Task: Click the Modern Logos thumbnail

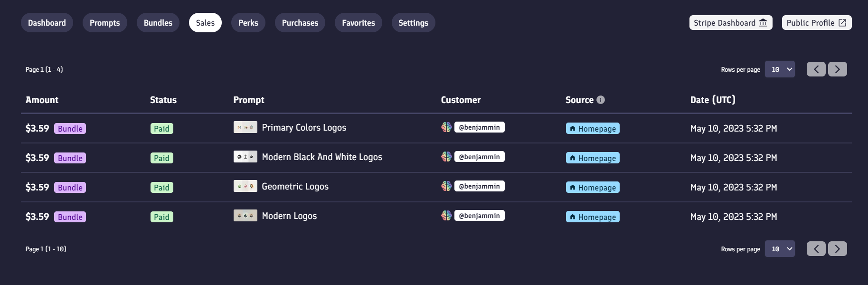Action: tap(245, 216)
